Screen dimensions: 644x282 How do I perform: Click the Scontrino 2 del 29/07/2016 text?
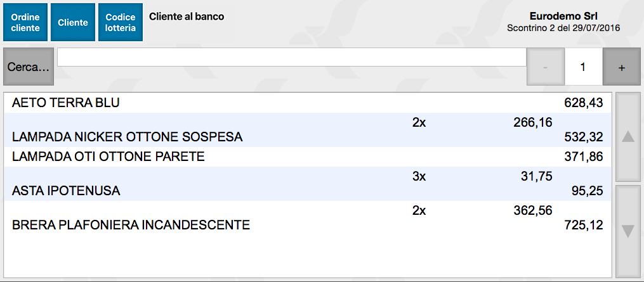[x=563, y=29]
